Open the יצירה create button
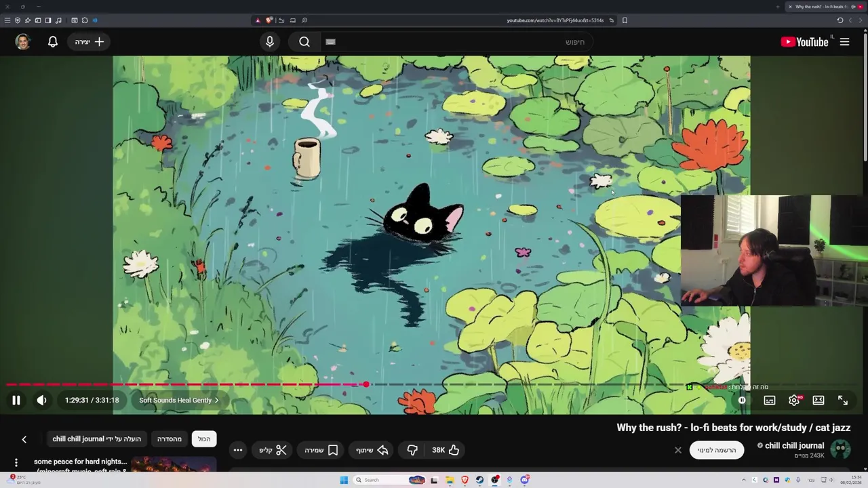The height and width of the screenshot is (488, 868). pyautogui.click(x=90, y=42)
